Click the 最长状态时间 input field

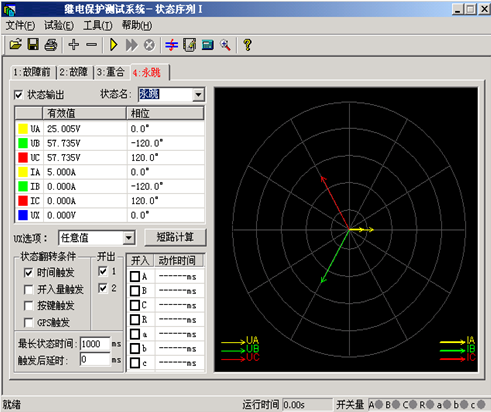(x=95, y=344)
